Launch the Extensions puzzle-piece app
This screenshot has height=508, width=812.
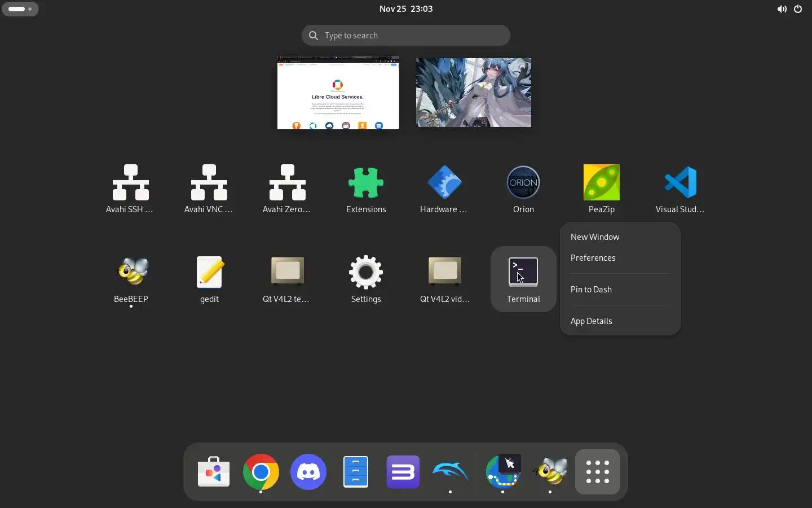pyautogui.click(x=367, y=189)
